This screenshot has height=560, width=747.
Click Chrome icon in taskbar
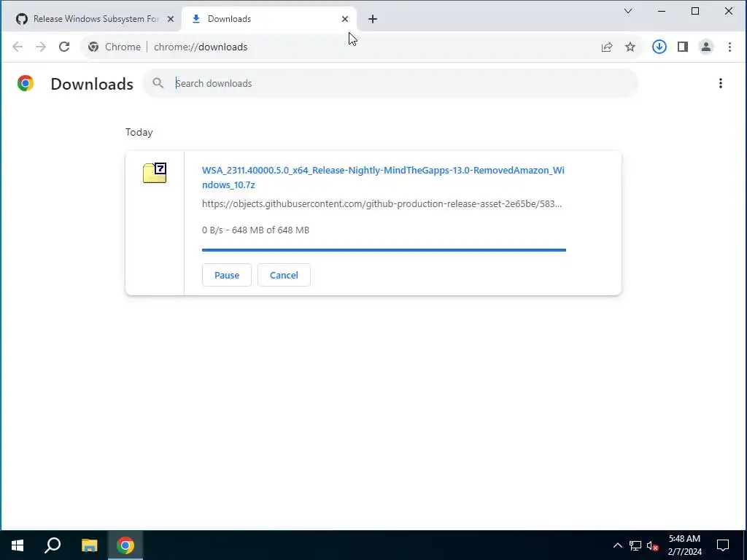[x=125, y=545]
